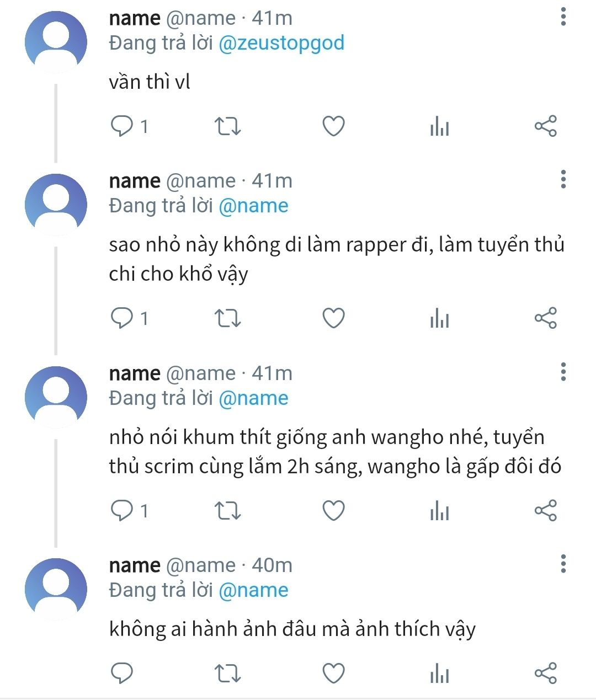Open more options for "vần thì vl" tweet

563,17
